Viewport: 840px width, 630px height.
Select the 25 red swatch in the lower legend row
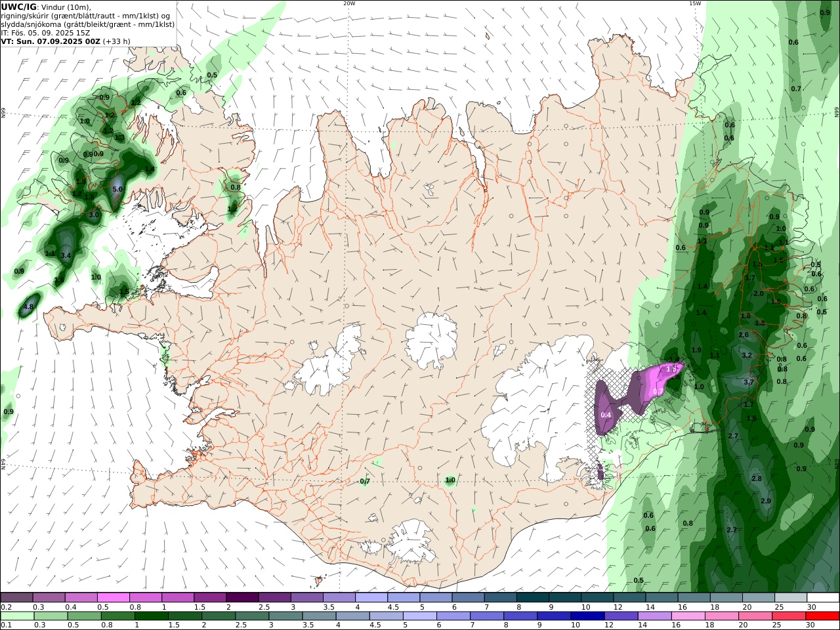788,616
